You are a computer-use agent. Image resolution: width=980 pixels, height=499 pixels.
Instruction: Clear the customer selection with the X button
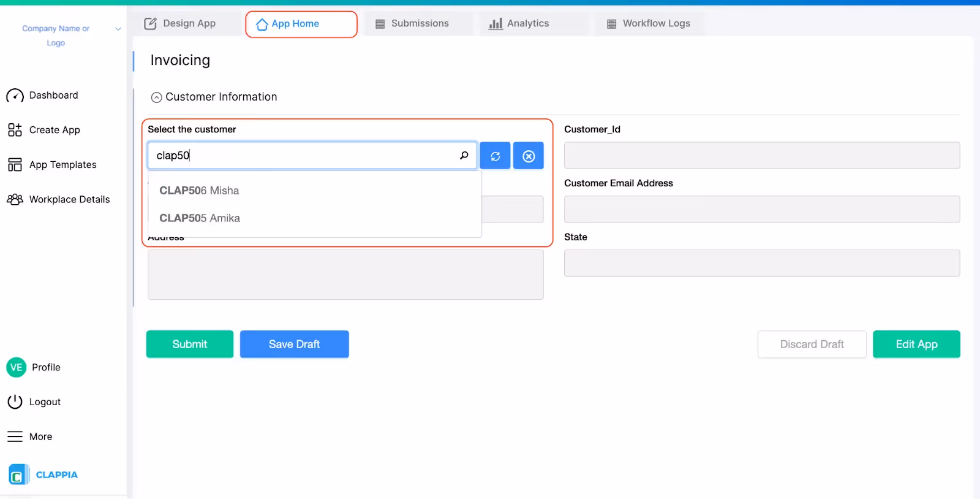click(x=529, y=156)
